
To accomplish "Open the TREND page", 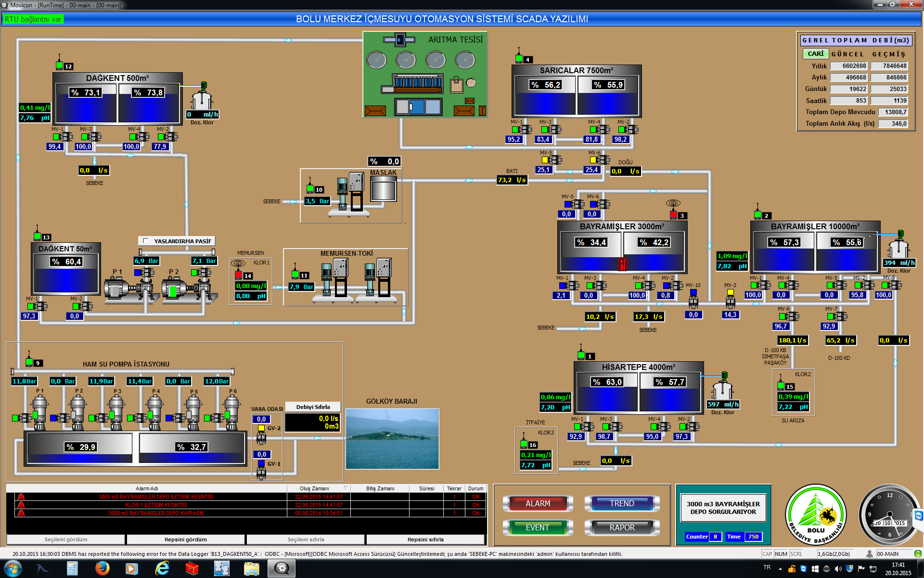I will pos(622,503).
